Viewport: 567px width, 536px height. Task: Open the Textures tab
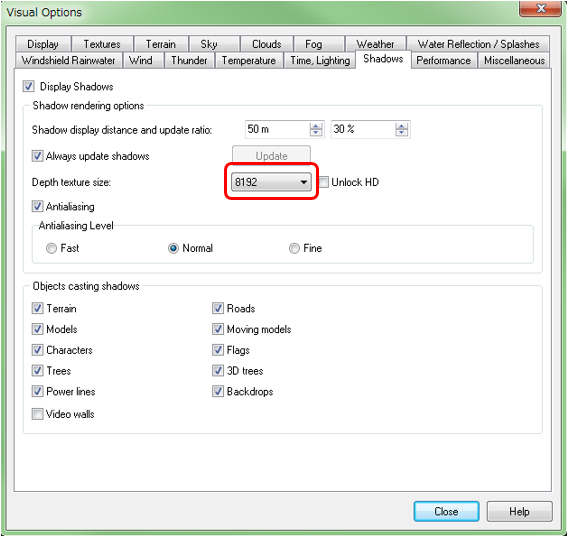(102, 44)
